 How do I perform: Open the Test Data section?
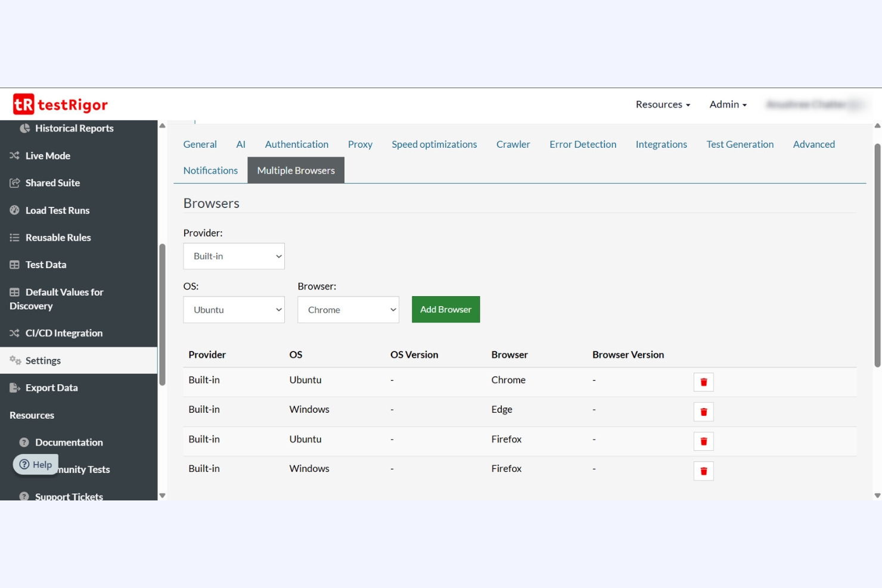coord(46,265)
